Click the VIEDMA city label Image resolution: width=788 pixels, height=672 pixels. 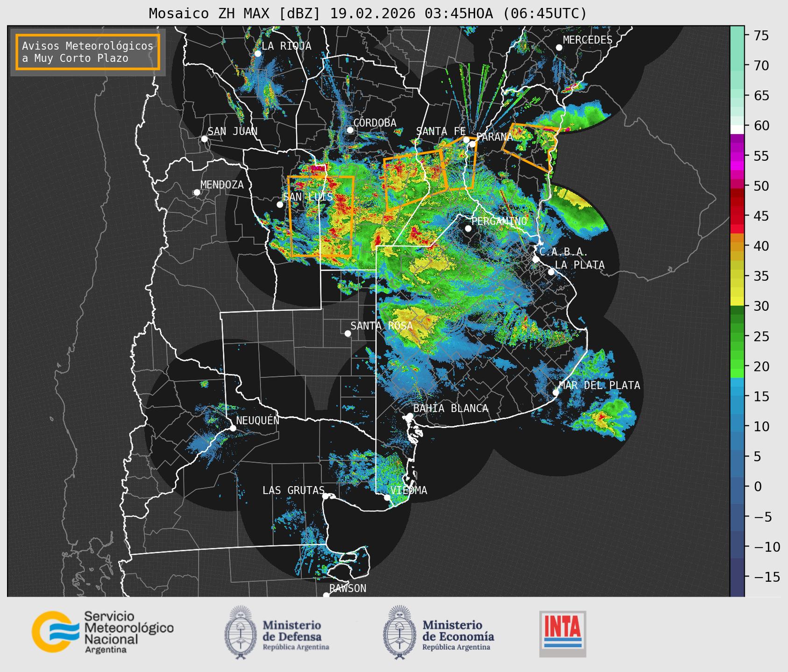[409, 490]
